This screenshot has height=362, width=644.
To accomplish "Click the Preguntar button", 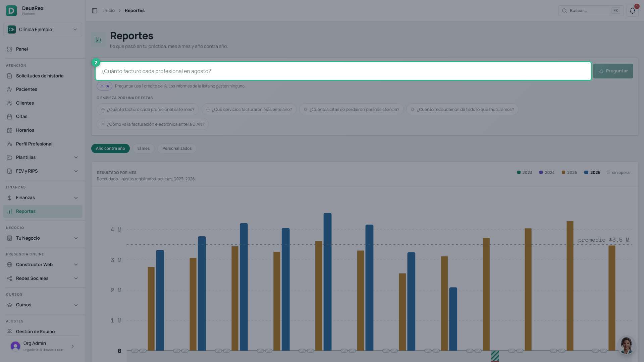I will tap(613, 71).
